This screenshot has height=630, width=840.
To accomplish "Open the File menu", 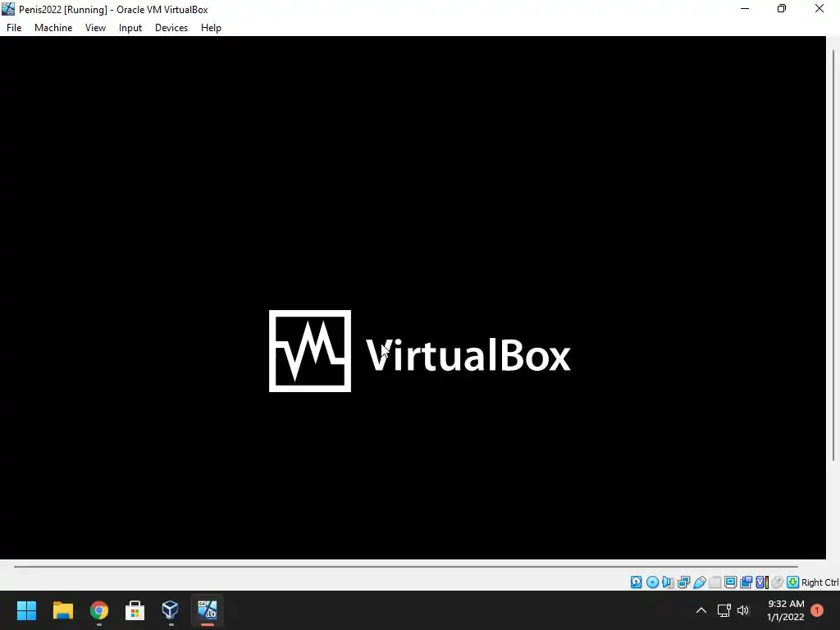I will click(x=14, y=28).
